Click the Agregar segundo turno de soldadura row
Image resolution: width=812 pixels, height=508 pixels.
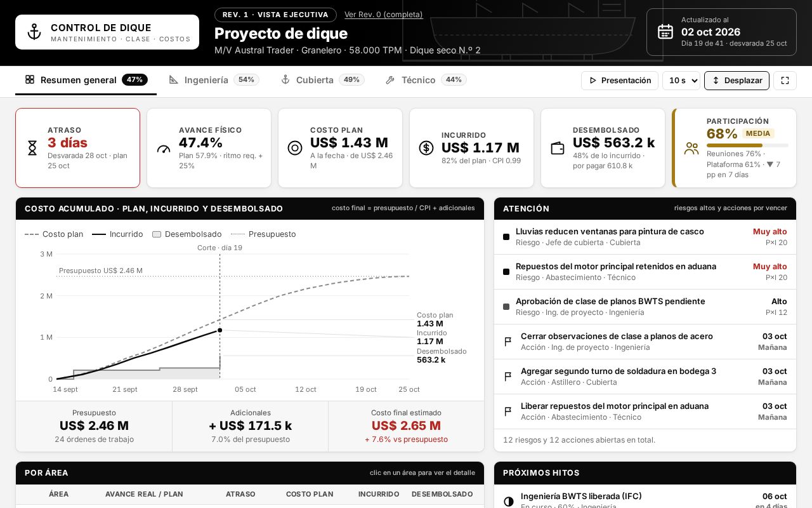645,377
